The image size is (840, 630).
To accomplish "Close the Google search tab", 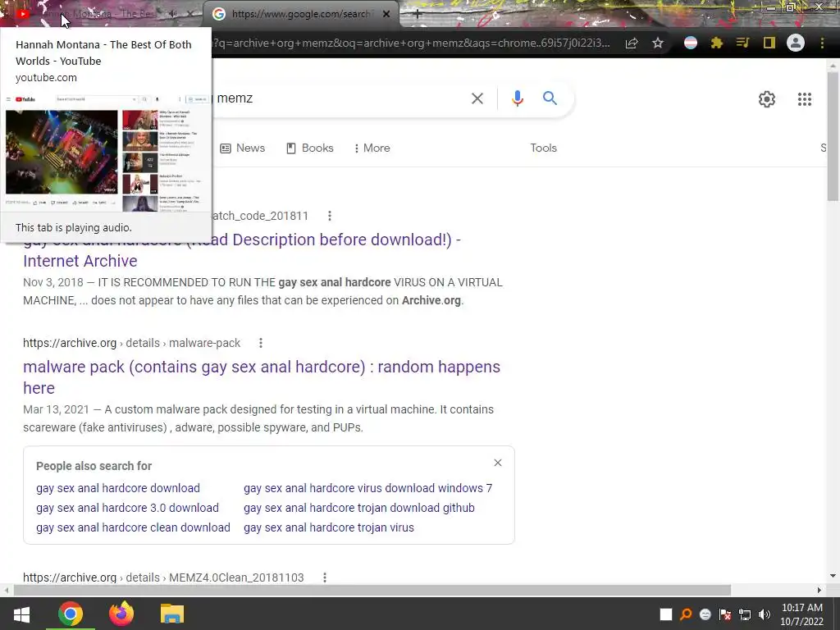I will (x=386, y=15).
